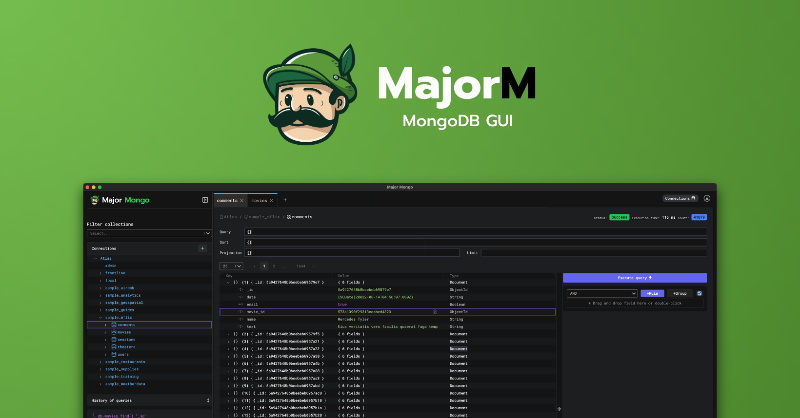Expand the local database
This screenshot has width=800, height=418.
101,281
